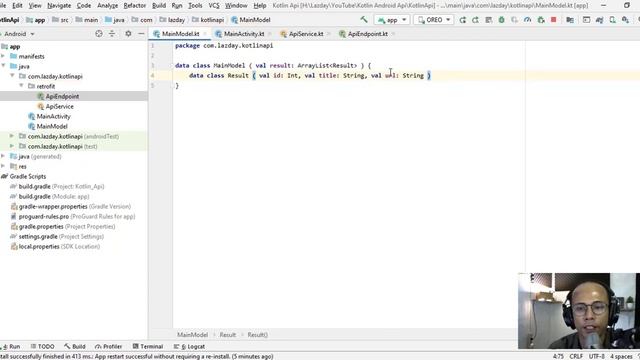Viewport: 640px width, 360px height.
Task: Click the Collapse All icon in Project panel
Action: (x=112, y=34)
